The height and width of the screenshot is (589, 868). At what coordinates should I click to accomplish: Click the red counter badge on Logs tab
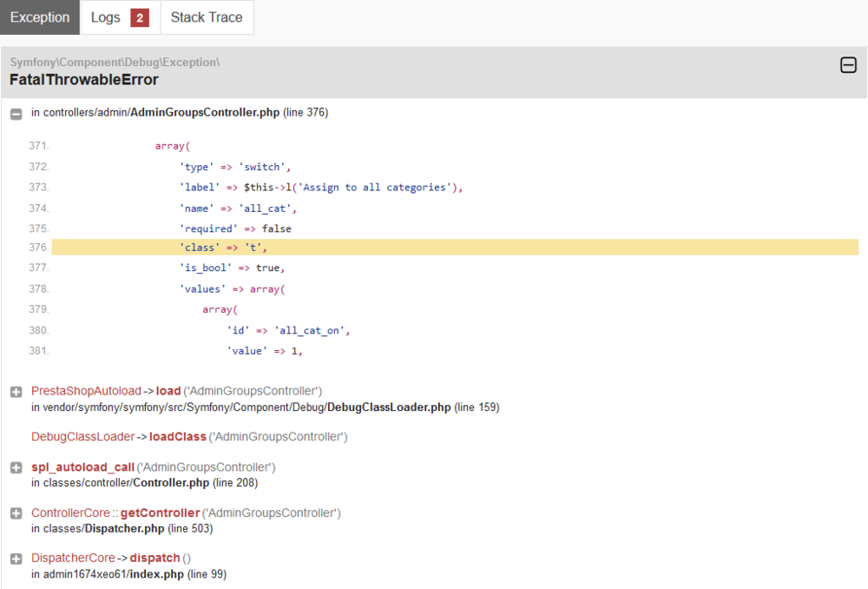pyautogui.click(x=139, y=17)
